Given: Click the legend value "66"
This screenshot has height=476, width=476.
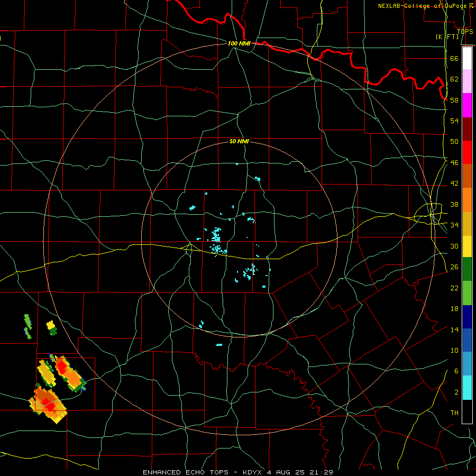Looking at the screenshot, I should (x=454, y=58).
